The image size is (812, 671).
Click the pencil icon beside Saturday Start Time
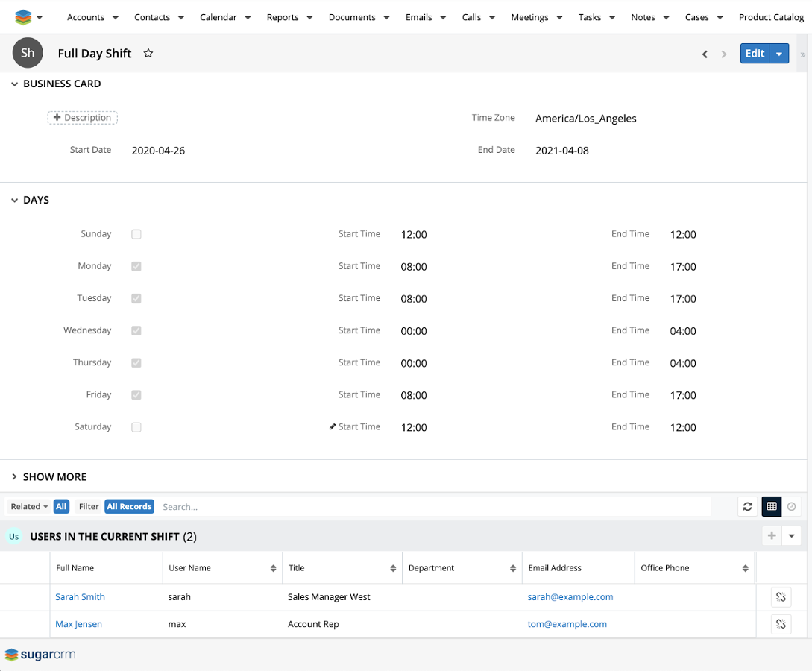[333, 427]
